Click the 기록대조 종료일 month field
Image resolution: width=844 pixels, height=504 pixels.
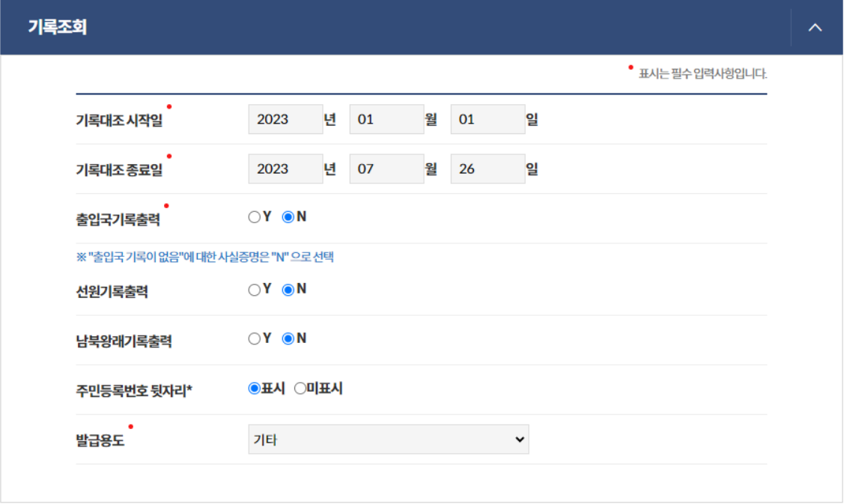[386, 168]
